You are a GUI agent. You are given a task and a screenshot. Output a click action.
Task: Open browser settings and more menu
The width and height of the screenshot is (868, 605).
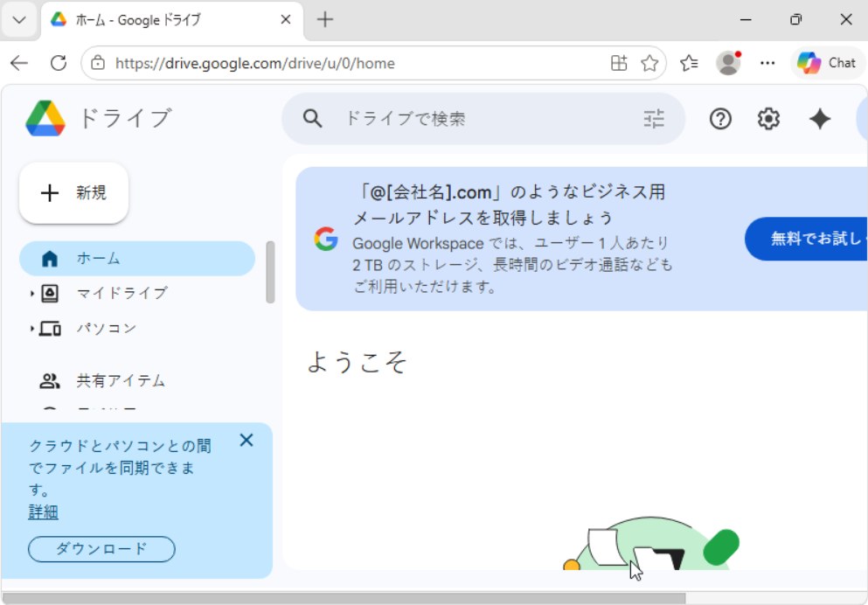coord(767,63)
